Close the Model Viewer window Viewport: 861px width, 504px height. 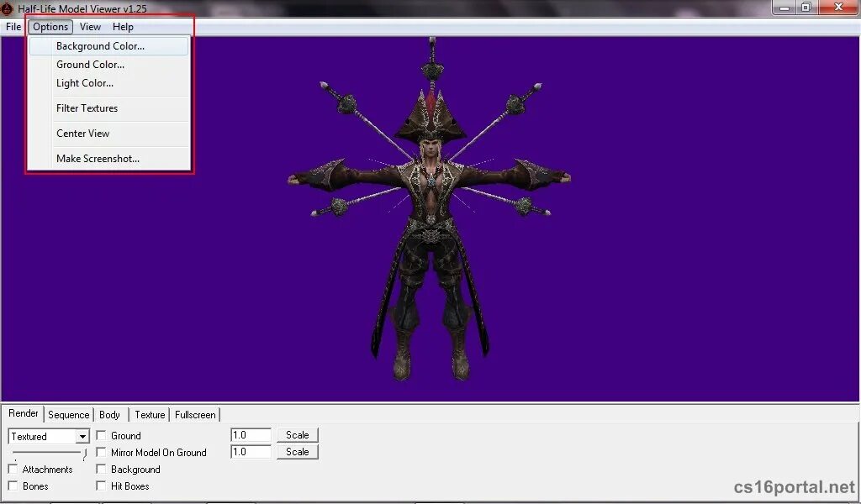click(838, 7)
